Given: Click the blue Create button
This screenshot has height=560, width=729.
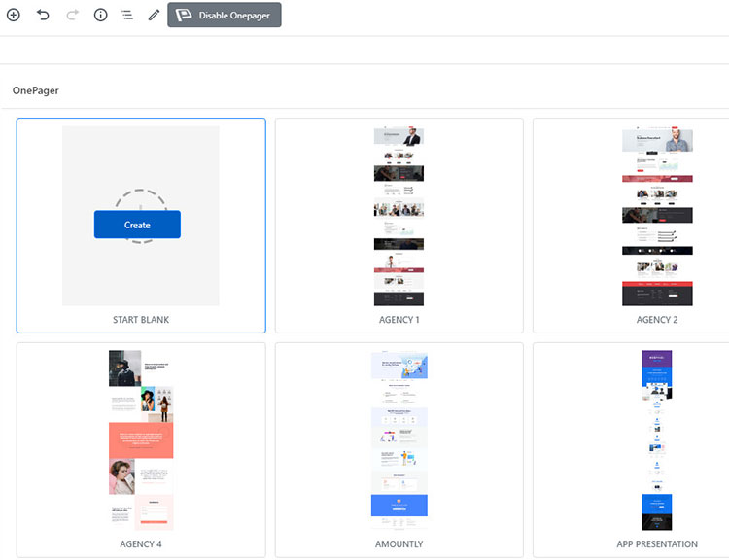Looking at the screenshot, I should click(x=137, y=225).
